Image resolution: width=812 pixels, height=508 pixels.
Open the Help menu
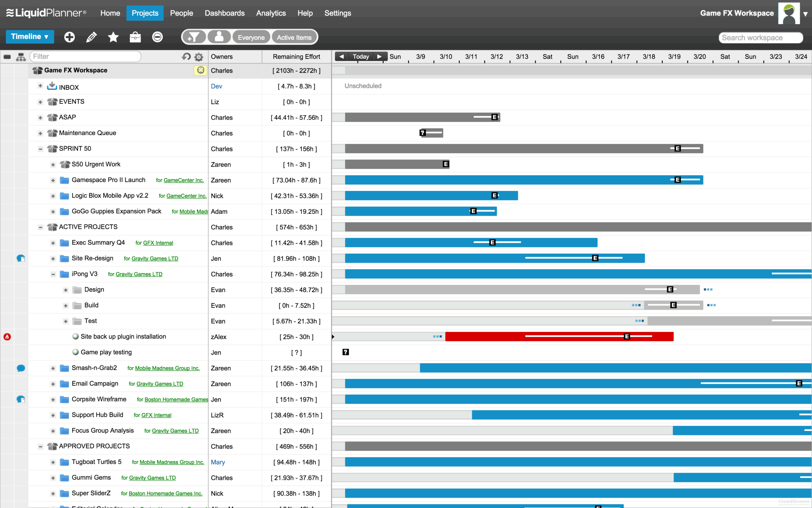305,13
